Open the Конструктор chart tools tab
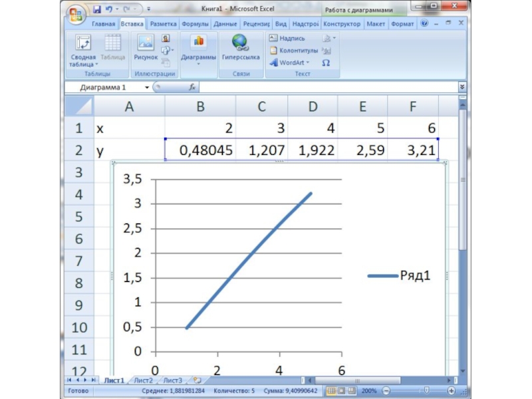Image resolution: width=532 pixels, height=399 pixels. [342, 24]
